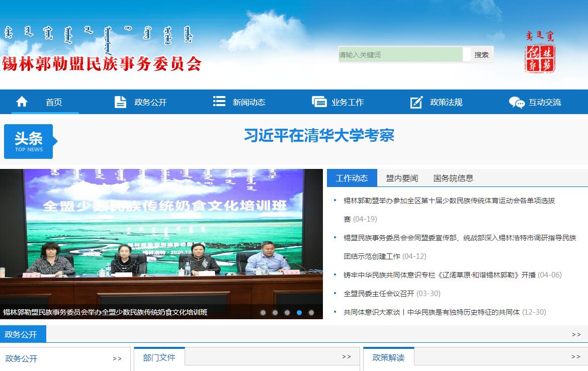Screen dimensions: 588x371
Task: Expand more items in 部门文件 panel
Action: 347,357
